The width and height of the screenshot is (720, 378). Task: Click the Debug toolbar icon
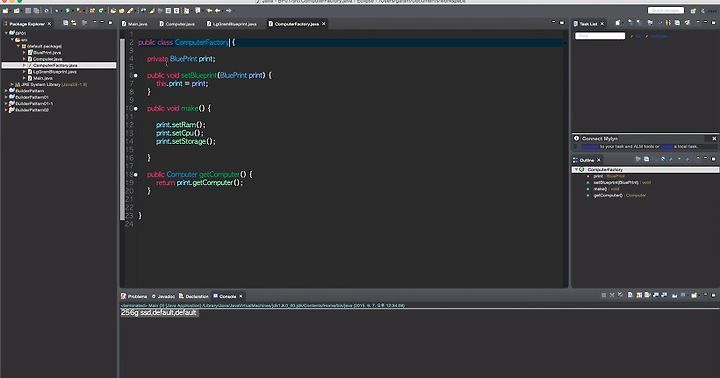tap(57, 10)
